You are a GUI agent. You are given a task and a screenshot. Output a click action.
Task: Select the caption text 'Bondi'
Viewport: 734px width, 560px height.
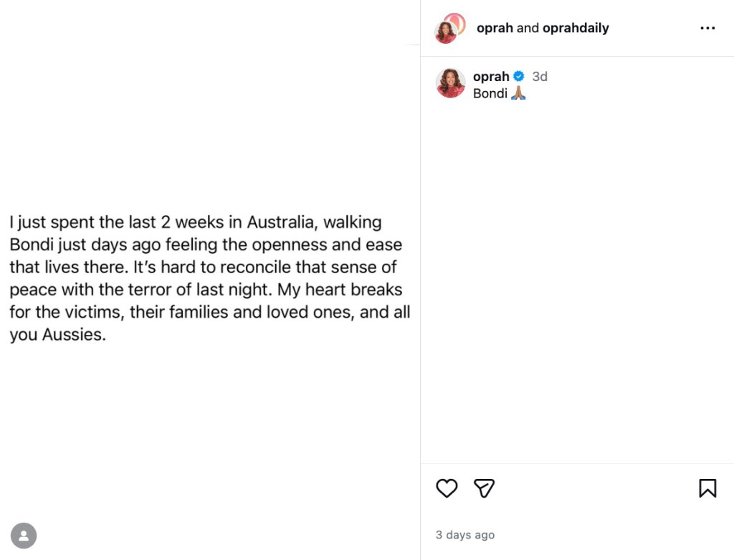[x=491, y=93]
